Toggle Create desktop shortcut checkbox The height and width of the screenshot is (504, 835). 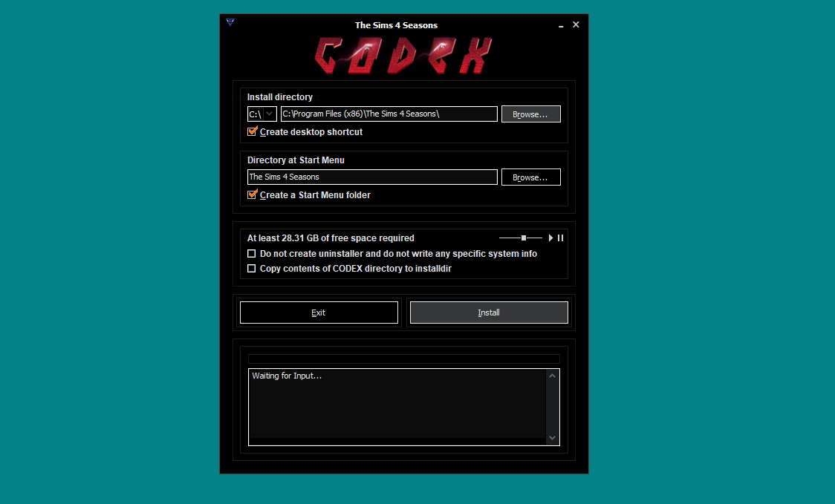(x=253, y=131)
